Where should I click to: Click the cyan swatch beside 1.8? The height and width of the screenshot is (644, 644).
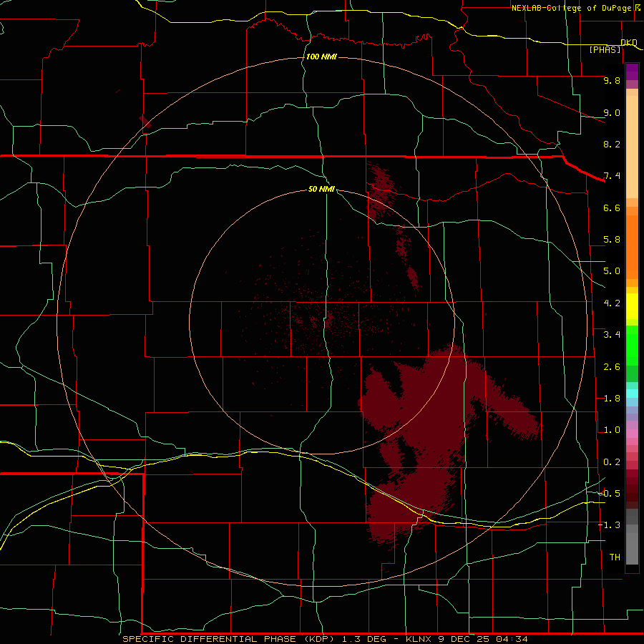632,394
